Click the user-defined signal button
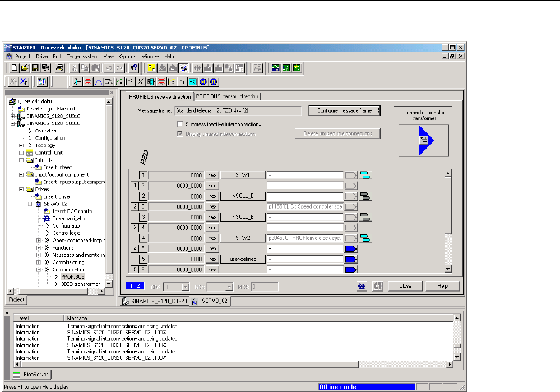Viewport: 560px width, 392px height. point(243,259)
